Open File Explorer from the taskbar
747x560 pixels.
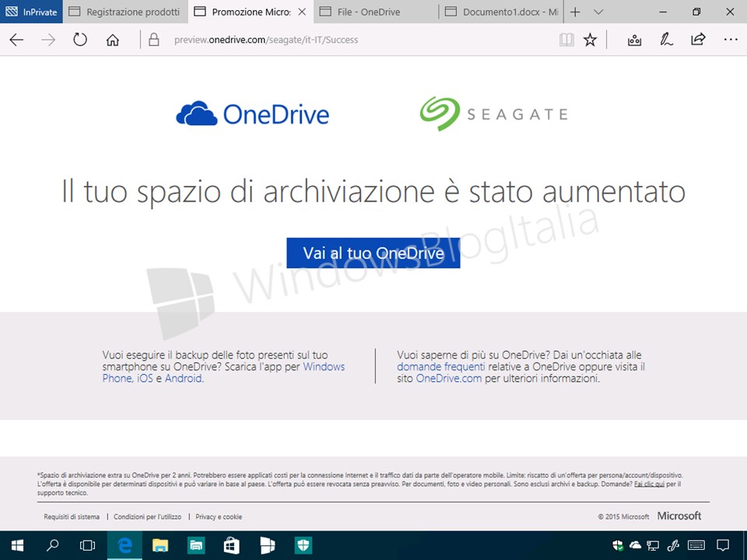(160, 545)
